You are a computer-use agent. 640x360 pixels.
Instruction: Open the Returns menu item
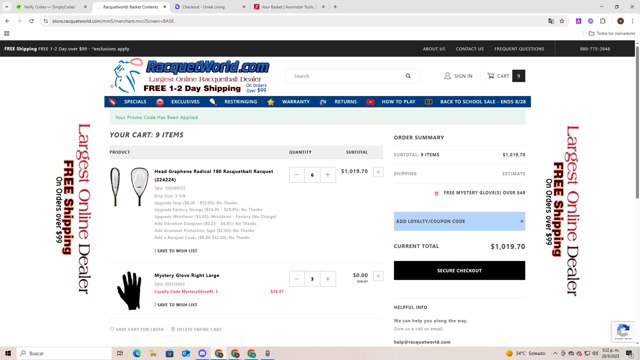coord(346,102)
